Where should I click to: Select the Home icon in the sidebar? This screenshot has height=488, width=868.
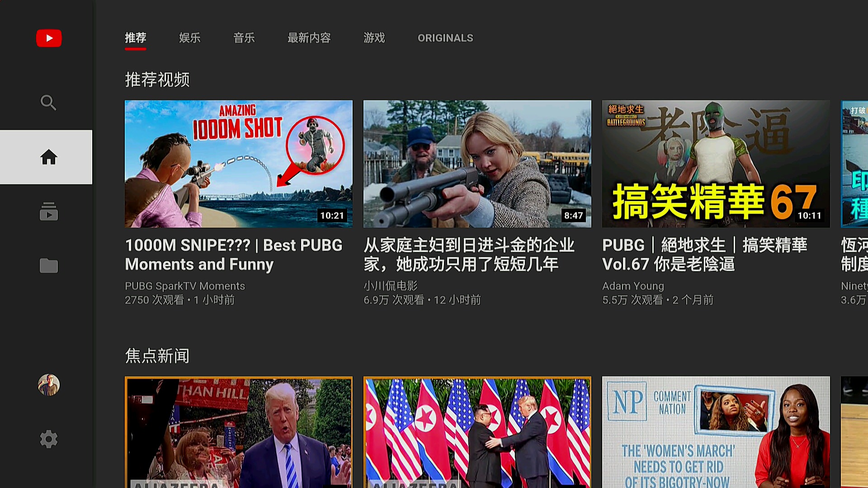point(48,157)
